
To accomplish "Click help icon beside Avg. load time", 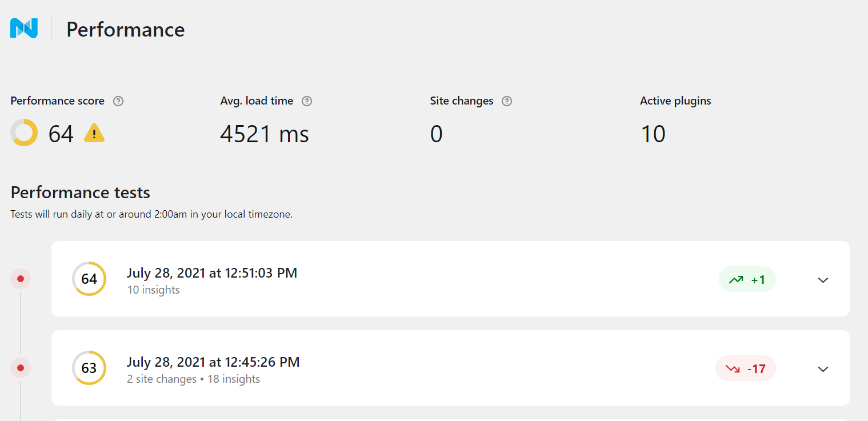I will (307, 101).
